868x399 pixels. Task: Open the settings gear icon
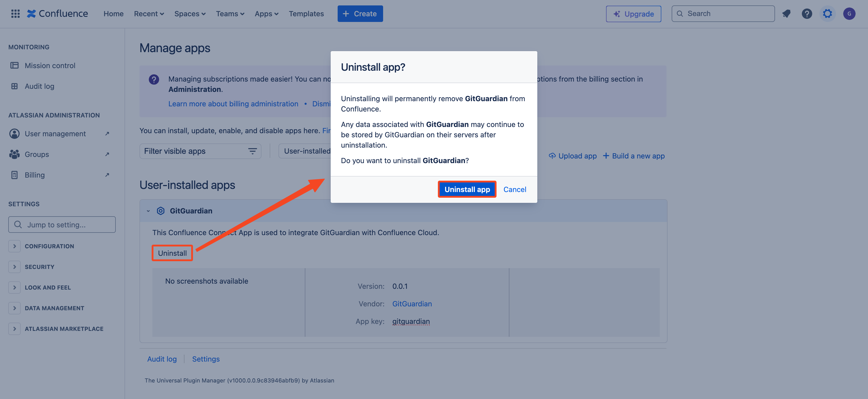827,14
